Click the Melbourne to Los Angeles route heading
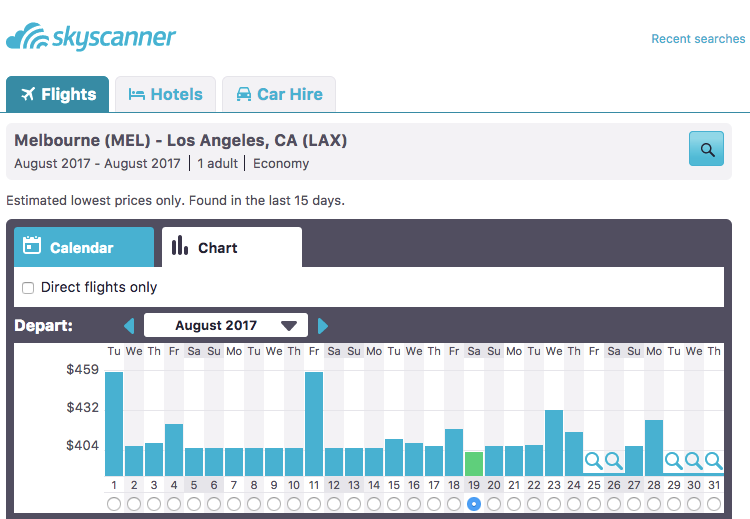This screenshot has width=750, height=519. pyautogui.click(x=181, y=140)
